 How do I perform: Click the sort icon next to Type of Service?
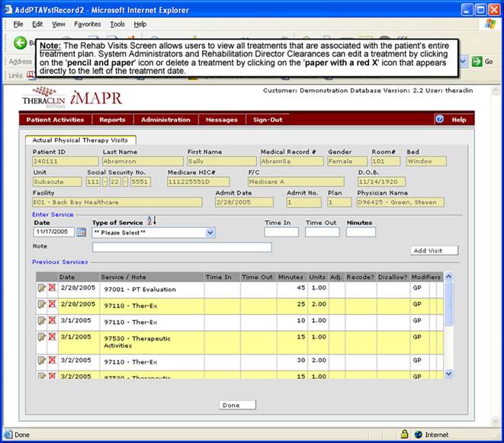coord(151,220)
